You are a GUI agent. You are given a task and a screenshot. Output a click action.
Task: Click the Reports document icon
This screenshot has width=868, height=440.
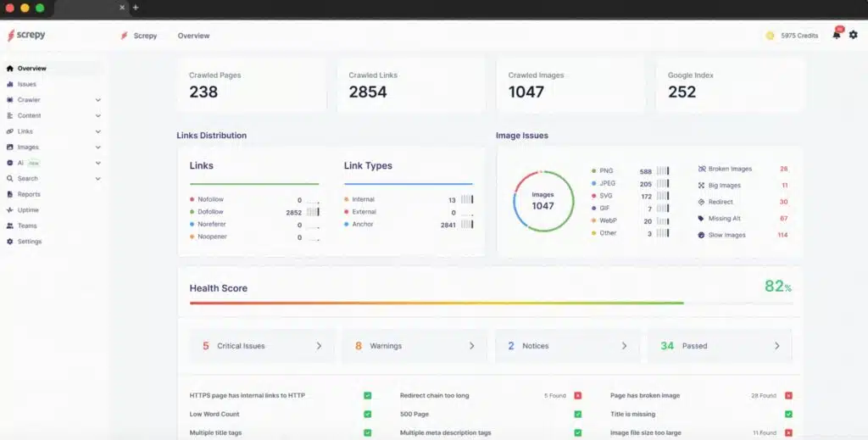point(9,194)
